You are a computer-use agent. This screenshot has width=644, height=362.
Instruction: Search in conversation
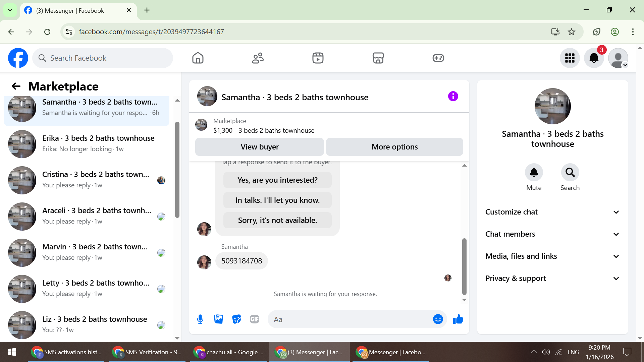(570, 173)
